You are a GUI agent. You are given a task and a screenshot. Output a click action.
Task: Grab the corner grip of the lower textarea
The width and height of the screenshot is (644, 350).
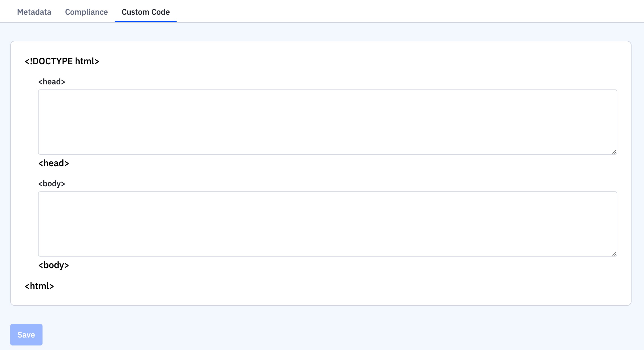[x=614, y=254]
